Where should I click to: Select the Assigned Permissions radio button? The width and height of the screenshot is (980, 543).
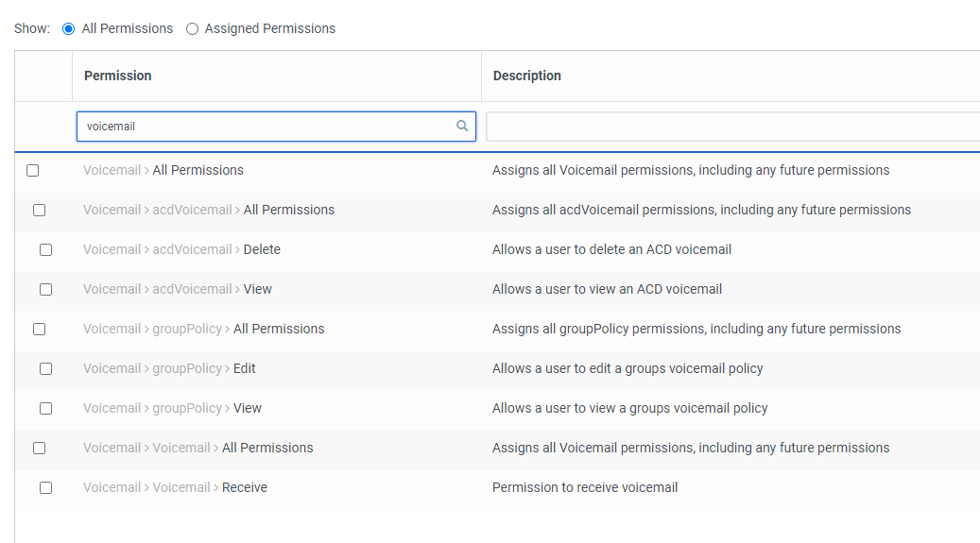(192, 28)
